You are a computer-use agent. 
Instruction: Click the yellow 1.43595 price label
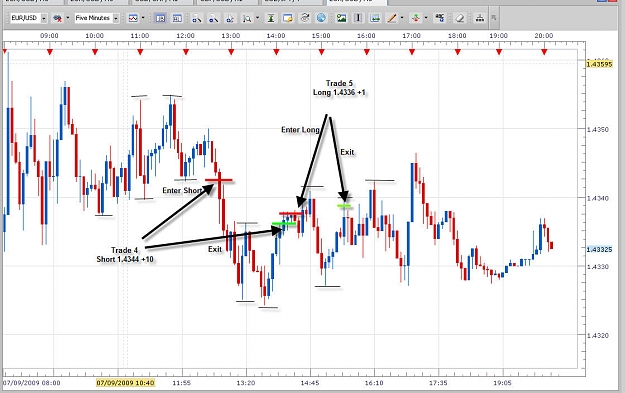click(599, 64)
